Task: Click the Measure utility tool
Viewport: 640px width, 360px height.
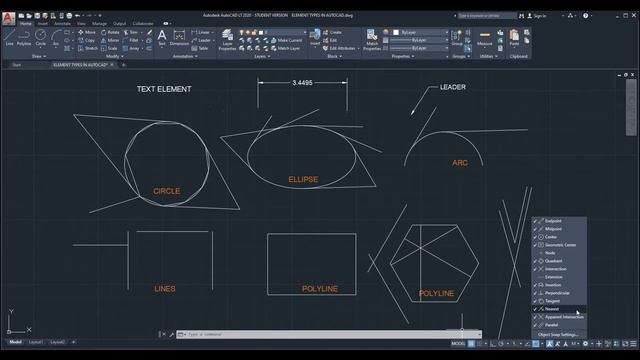Action: pyautogui.click(x=484, y=38)
